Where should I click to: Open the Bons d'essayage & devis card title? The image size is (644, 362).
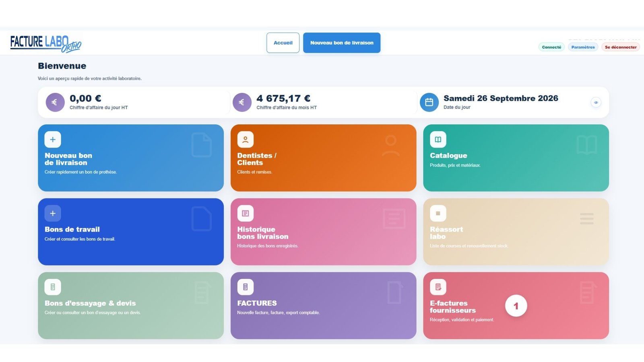click(x=90, y=303)
